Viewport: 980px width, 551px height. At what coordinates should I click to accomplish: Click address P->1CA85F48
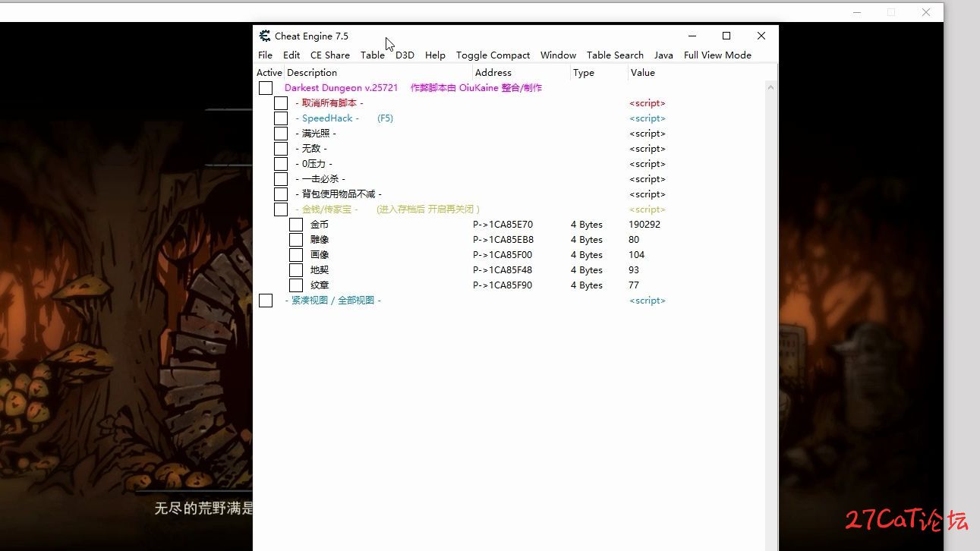[x=503, y=270]
